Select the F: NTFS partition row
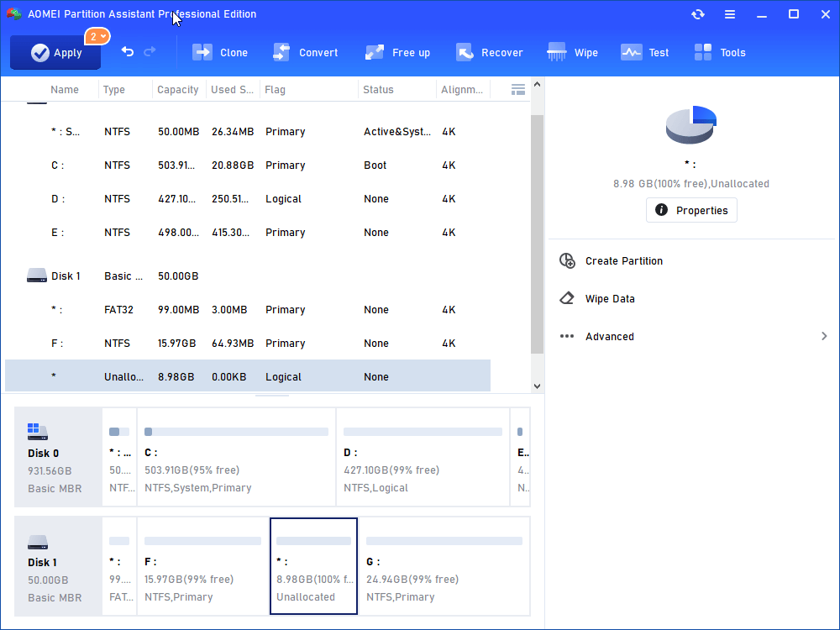This screenshot has width=840, height=630. pos(248,344)
